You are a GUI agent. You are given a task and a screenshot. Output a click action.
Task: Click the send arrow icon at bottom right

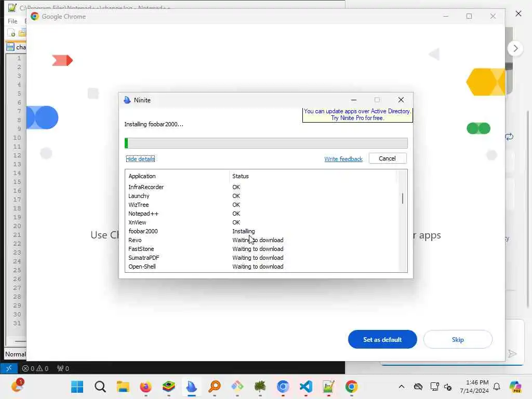point(512,354)
